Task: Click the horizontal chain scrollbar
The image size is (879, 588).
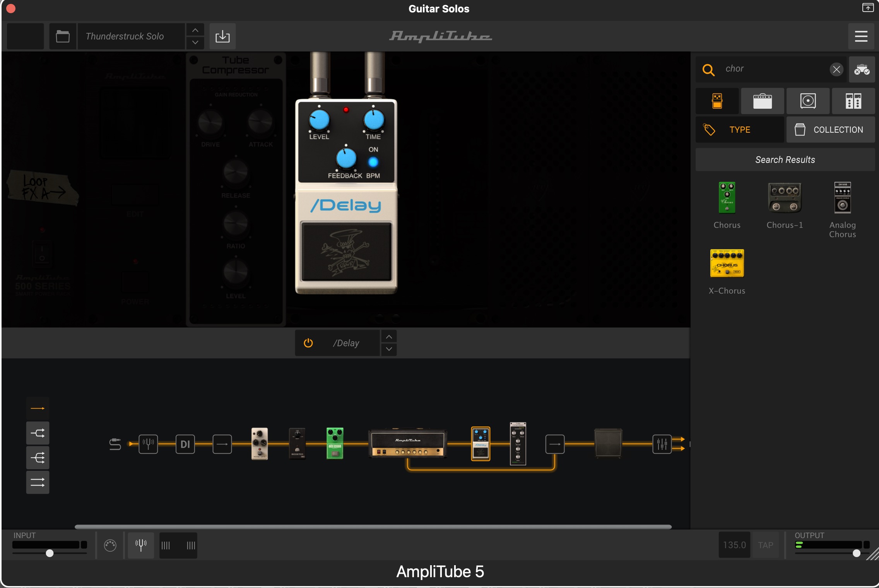Action: (x=373, y=527)
